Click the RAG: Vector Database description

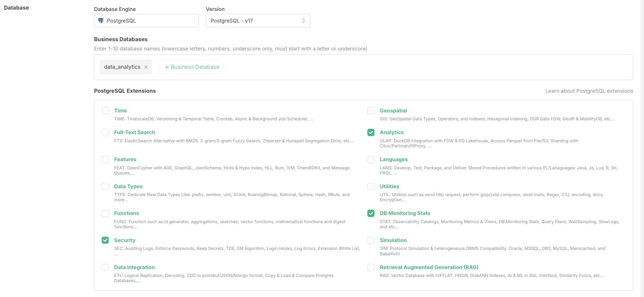(x=492, y=276)
